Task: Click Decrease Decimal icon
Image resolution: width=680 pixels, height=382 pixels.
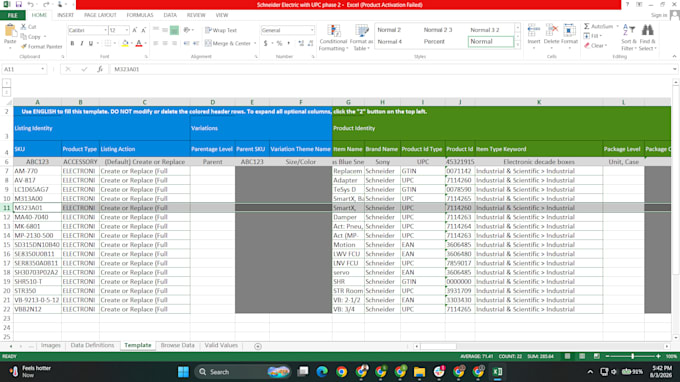Action: click(x=311, y=43)
